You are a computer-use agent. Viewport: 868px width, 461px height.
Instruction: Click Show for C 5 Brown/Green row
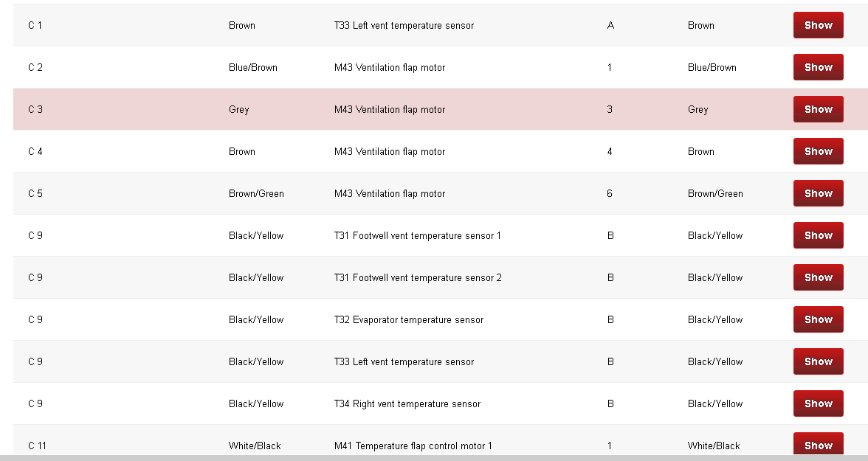[x=818, y=193]
